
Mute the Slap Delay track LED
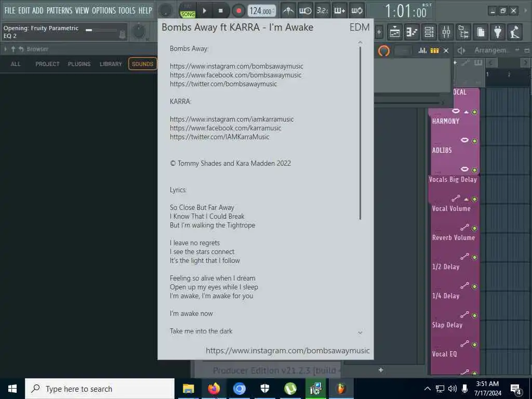(x=474, y=345)
